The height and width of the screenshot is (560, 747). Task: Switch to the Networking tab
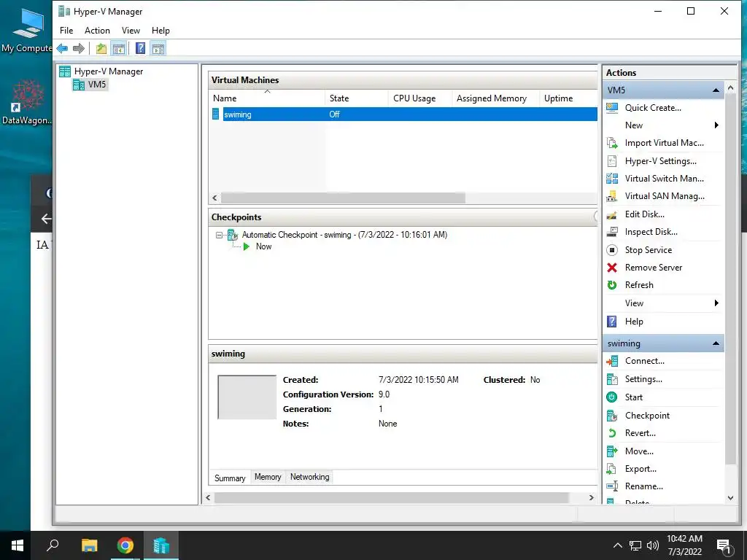309,477
